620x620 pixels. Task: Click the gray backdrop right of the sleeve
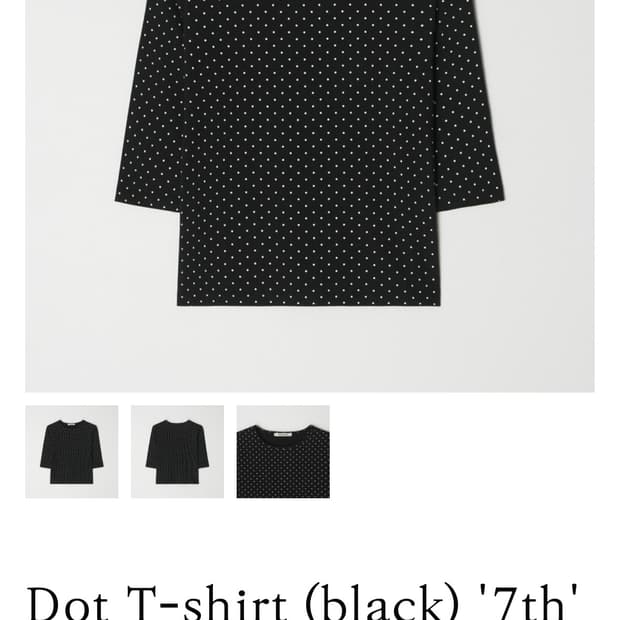pos(550,158)
